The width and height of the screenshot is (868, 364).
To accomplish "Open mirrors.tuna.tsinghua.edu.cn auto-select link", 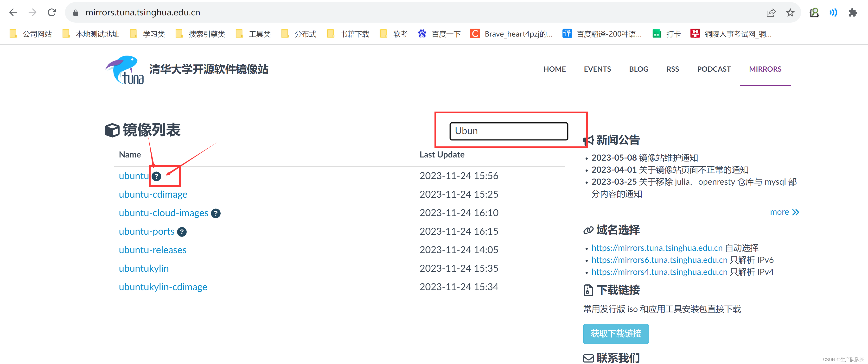I will click(657, 248).
